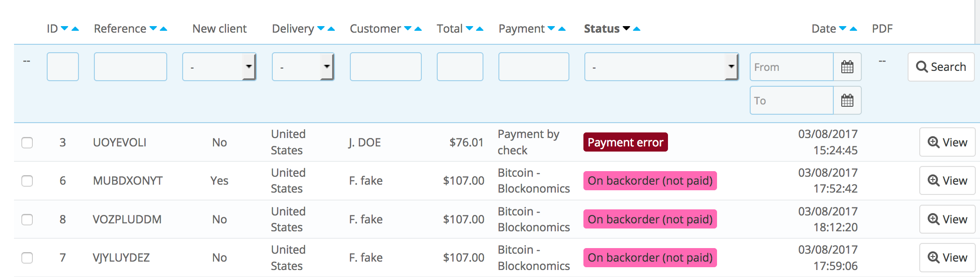
Task: Sort the Status column ascending
Action: point(637,29)
